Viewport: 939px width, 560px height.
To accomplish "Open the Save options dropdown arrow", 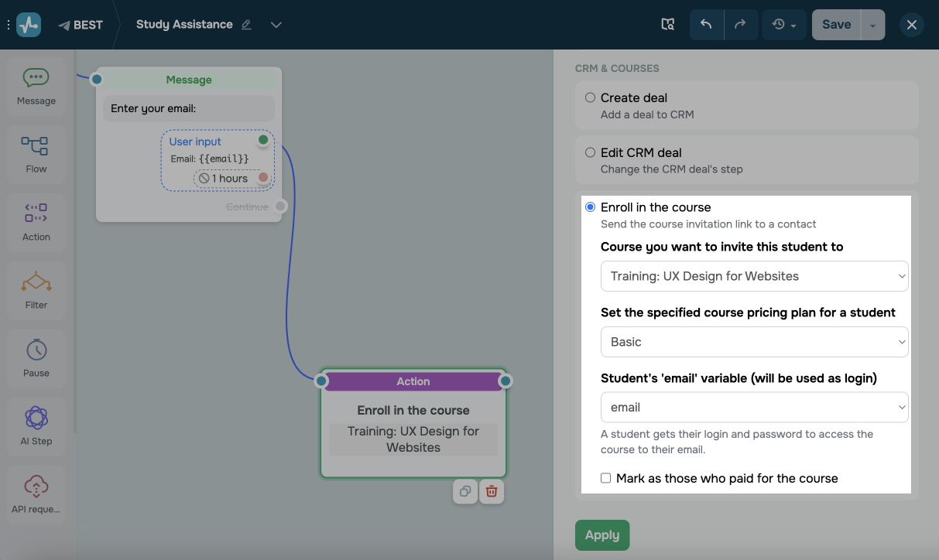I will click(872, 25).
